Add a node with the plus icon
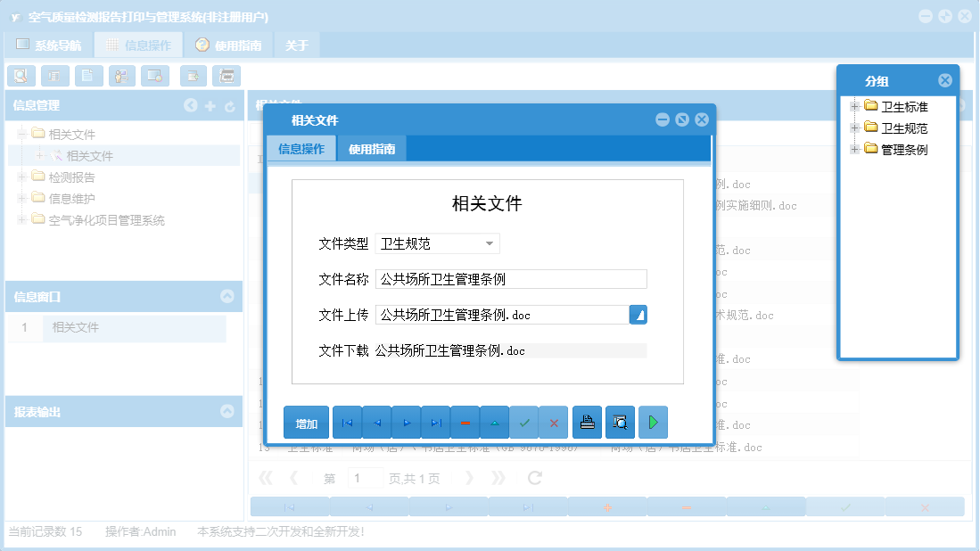This screenshot has height=551, width=980. [210, 105]
